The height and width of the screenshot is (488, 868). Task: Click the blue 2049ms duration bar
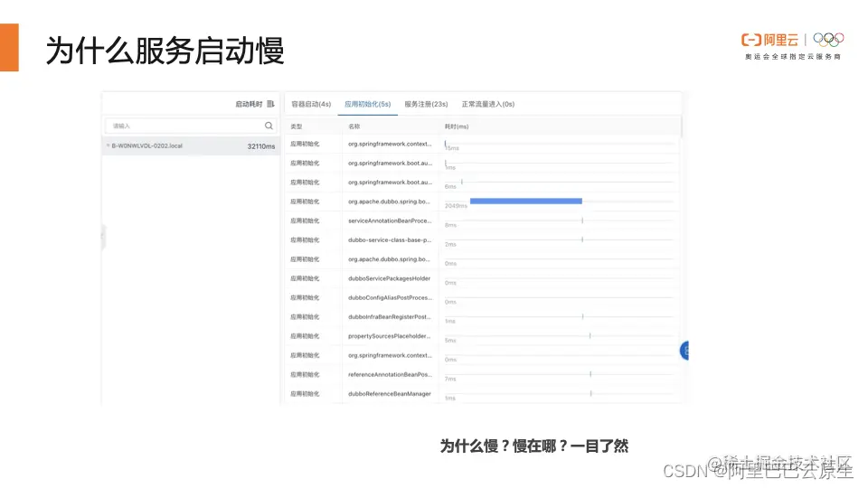(526, 202)
